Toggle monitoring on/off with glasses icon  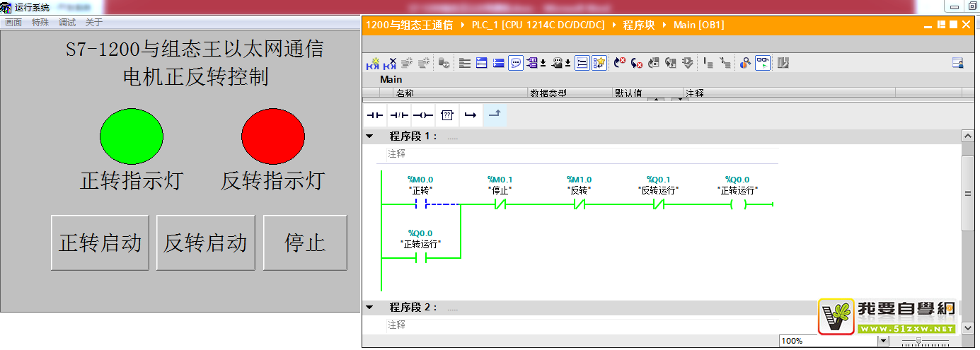pyautogui.click(x=762, y=63)
